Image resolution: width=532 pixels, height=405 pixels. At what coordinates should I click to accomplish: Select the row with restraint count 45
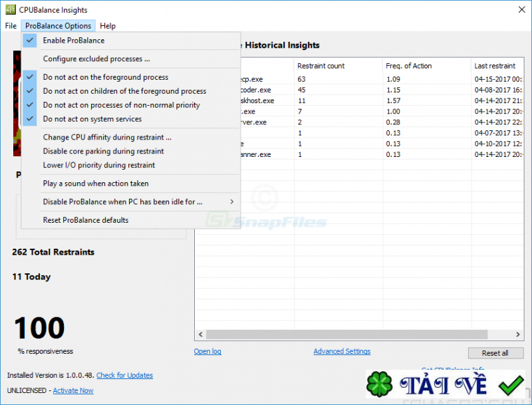tap(360, 90)
